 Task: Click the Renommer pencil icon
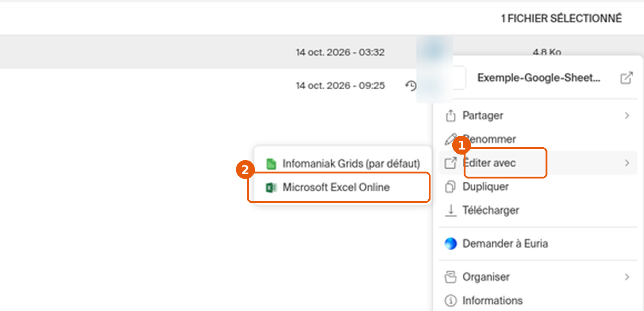coord(451,139)
